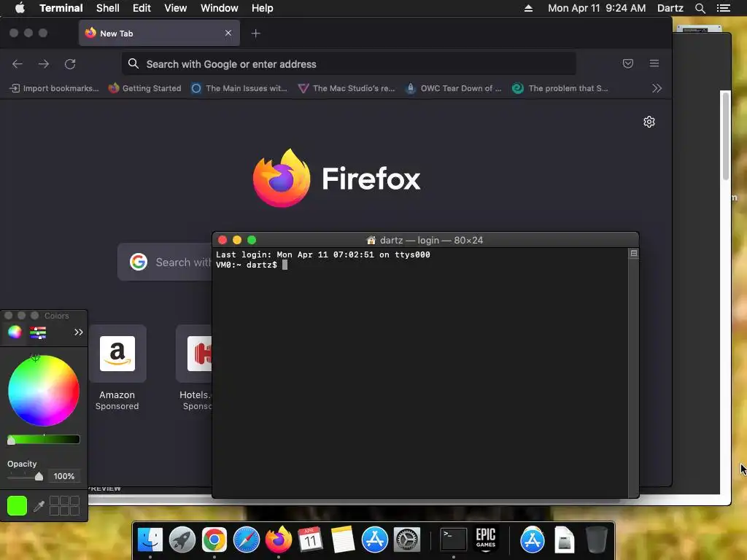Open the Edit menu
Screen dimensions: 747x560
coord(142,8)
